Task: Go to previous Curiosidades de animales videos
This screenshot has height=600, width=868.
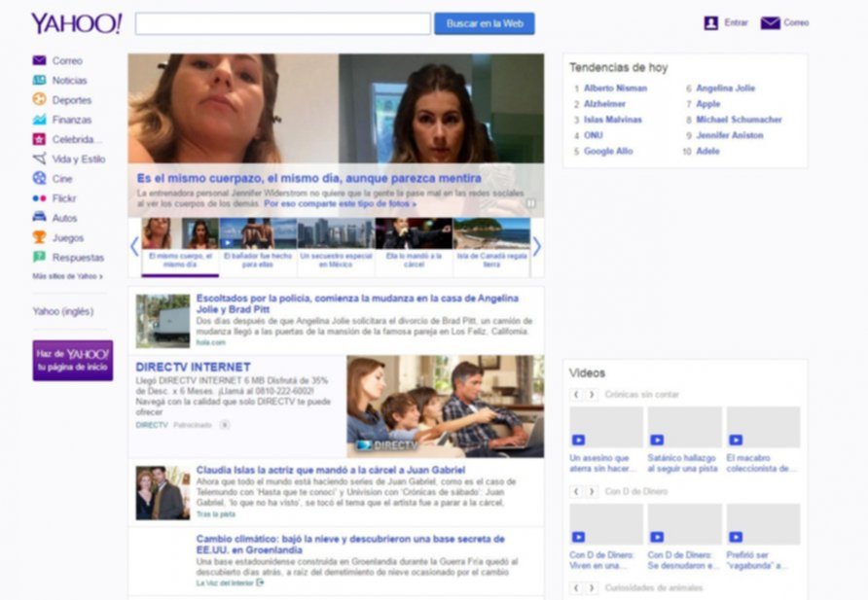Action: click(x=576, y=587)
